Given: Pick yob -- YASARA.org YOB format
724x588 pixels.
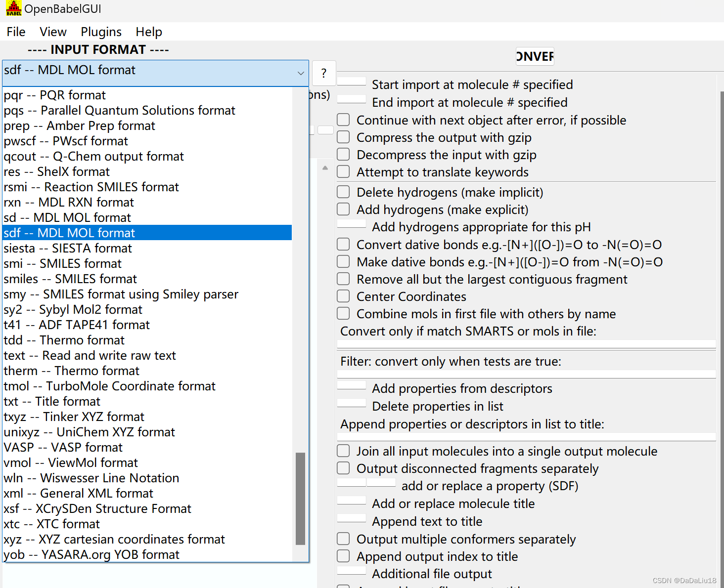Looking at the screenshot, I should 147,554.
